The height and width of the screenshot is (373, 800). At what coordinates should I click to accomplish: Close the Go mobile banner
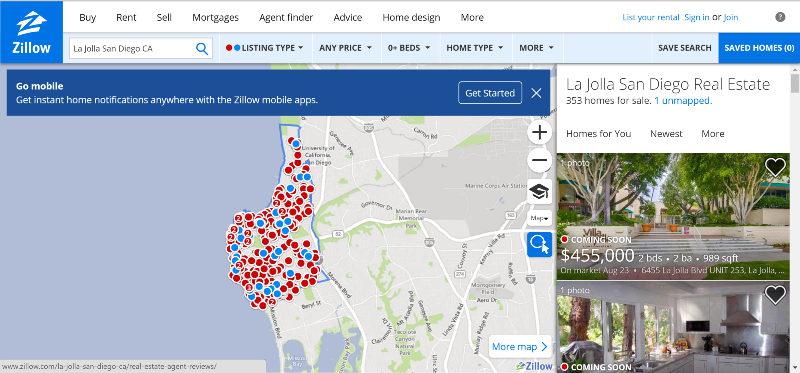coord(536,93)
